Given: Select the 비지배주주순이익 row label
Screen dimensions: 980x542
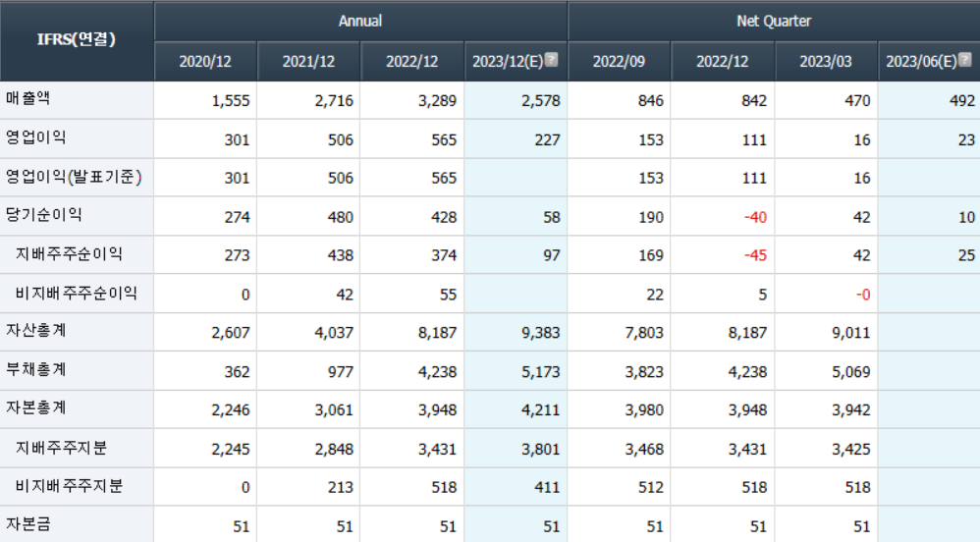Looking at the screenshot, I should (77, 293).
